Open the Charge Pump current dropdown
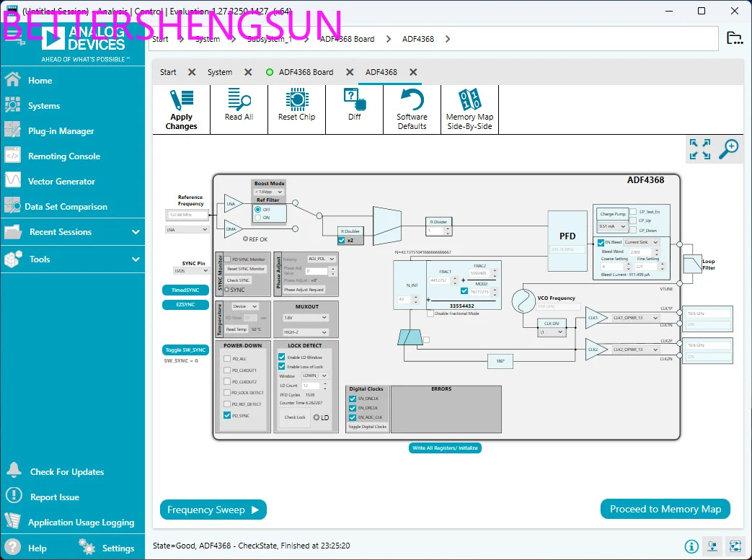 [x=612, y=226]
